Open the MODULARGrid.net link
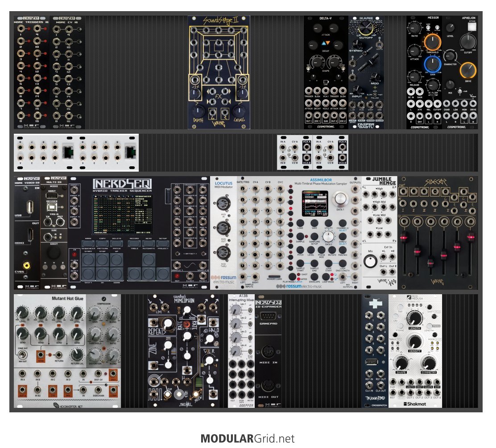 coord(248,439)
